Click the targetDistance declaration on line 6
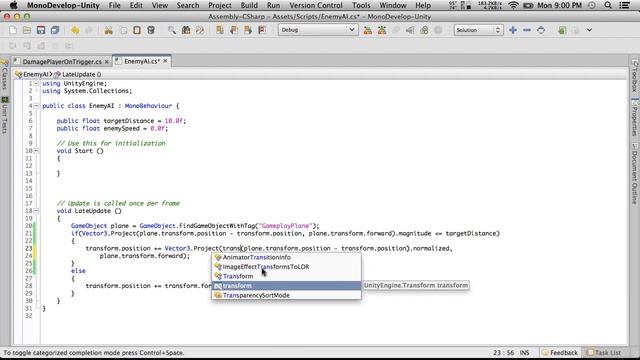Image resolution: width=640 pixels, height=360 pixels. [121, 121]
